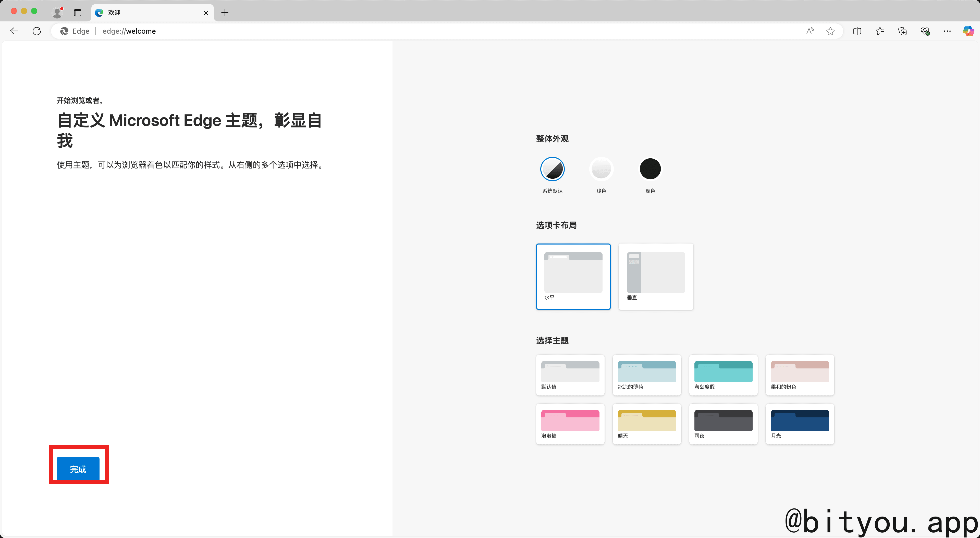Activate Read Aloud icon in address bar

pyautogui.click(x=810, y=31)
